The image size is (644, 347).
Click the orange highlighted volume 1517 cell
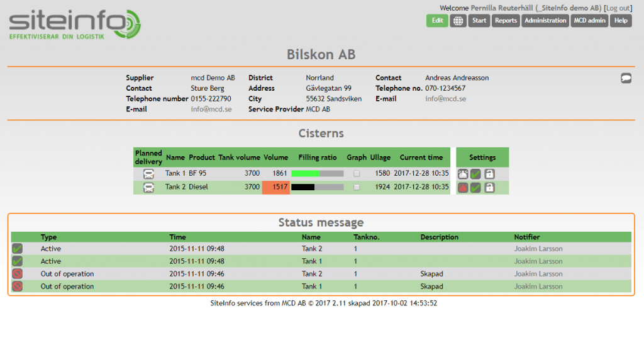(276, 187)
